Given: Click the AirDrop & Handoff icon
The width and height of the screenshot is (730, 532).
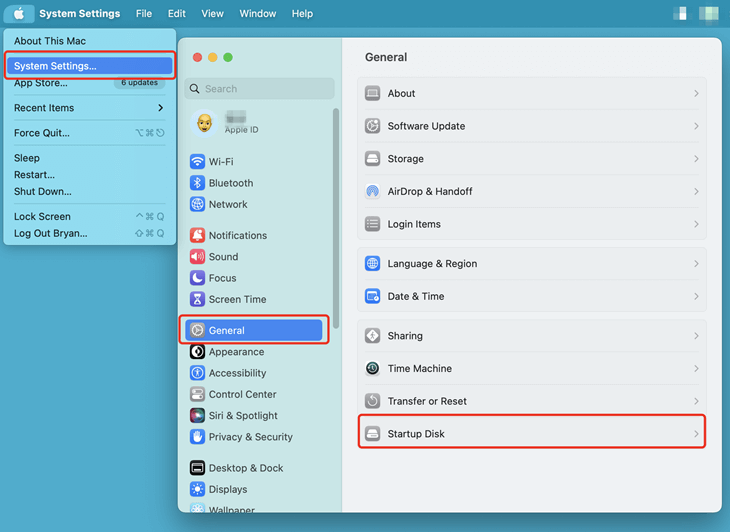Looking at the screenshot, I should point(372,191).
